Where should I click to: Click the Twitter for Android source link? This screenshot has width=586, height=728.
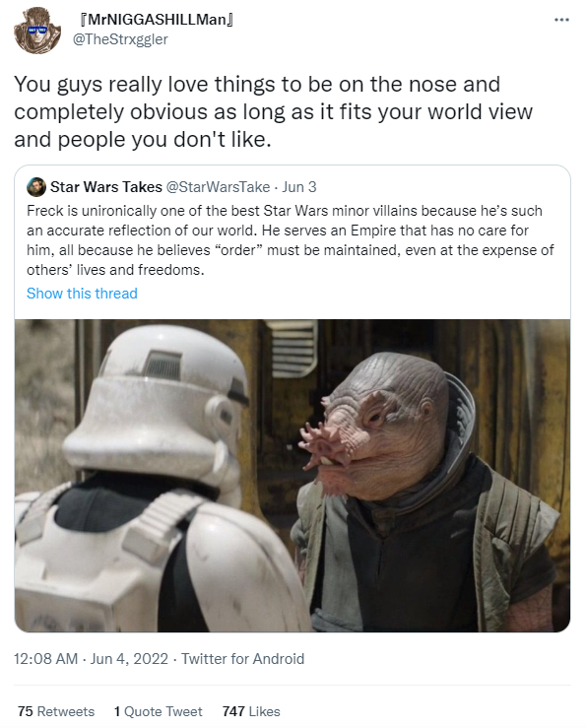click(242, 659)
